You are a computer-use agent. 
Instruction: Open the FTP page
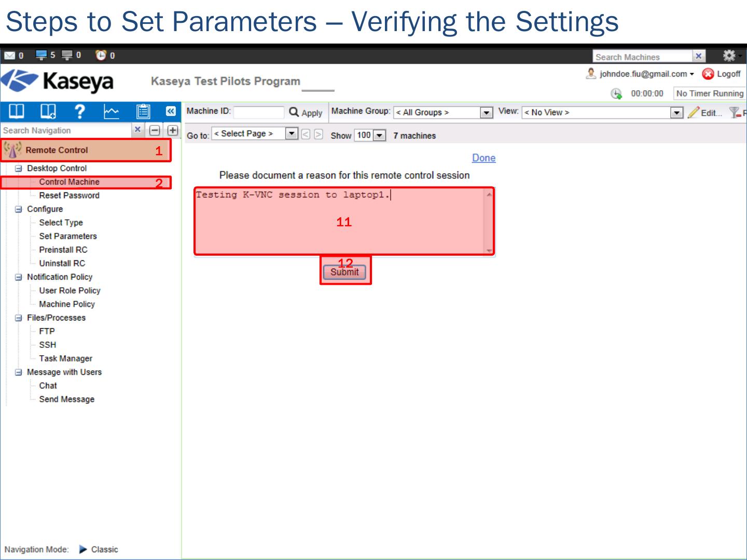click(x=47, y=331)
